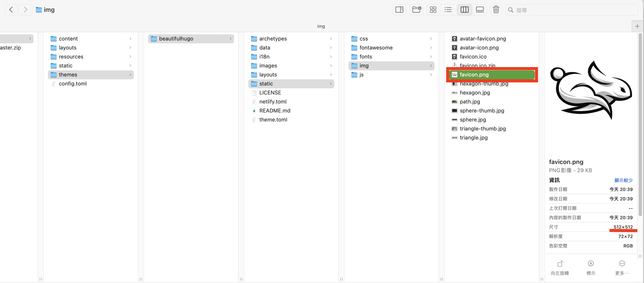Move selection to Trash icon
The width and height of the screenshot is (644, 283).
point(496,10)
